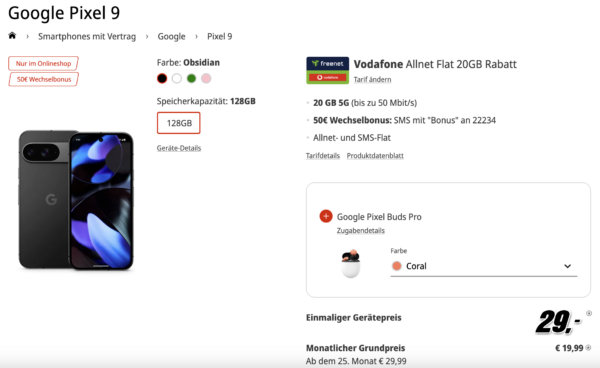Choose the pink color swatch
The height and width of the screenshot is (368, 600).
coord(206,78)
